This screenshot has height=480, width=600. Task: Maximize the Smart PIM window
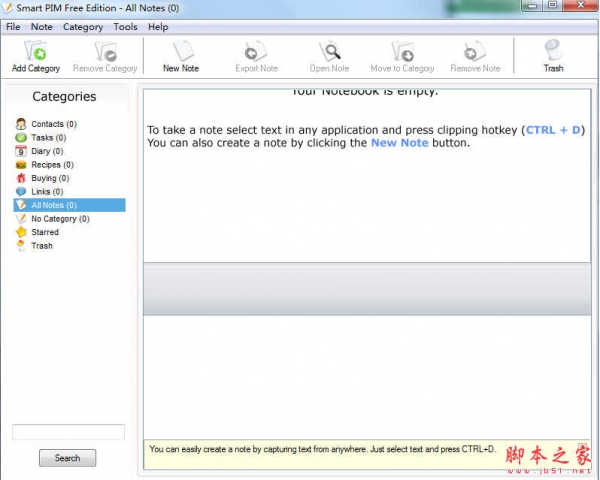tap(552, 5)
